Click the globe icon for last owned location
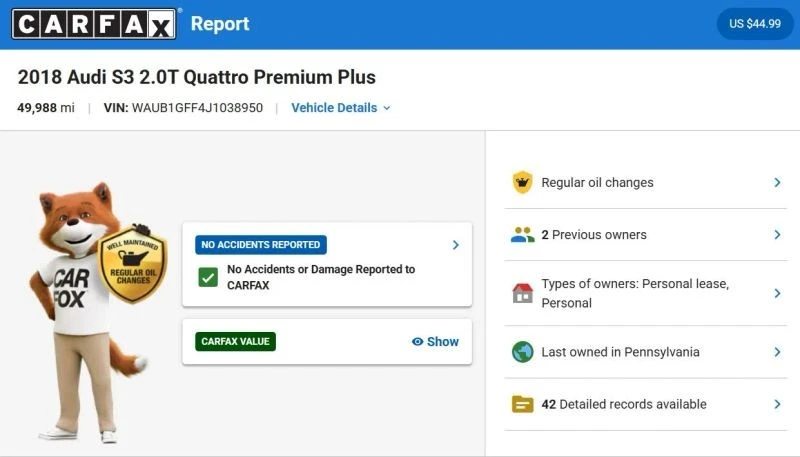Image resolution: width=800 pixels, height=457 pixels. click(x=522, y=352)
